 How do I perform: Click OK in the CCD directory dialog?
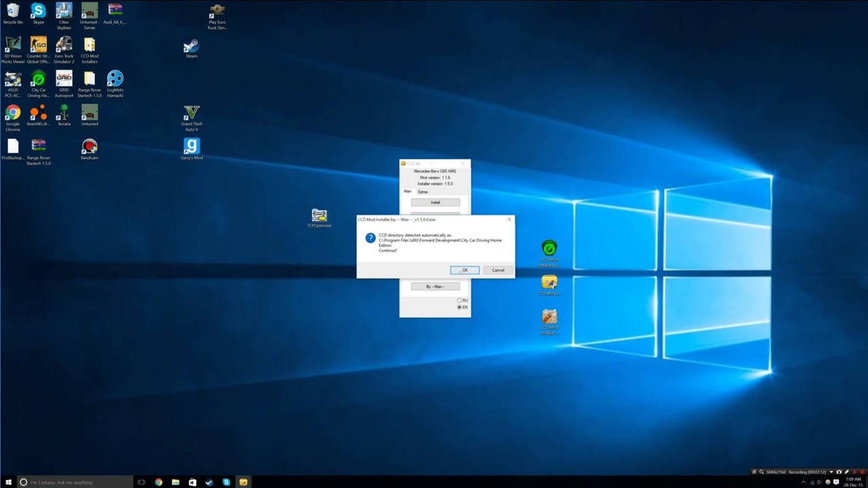(x=465, y=270)
